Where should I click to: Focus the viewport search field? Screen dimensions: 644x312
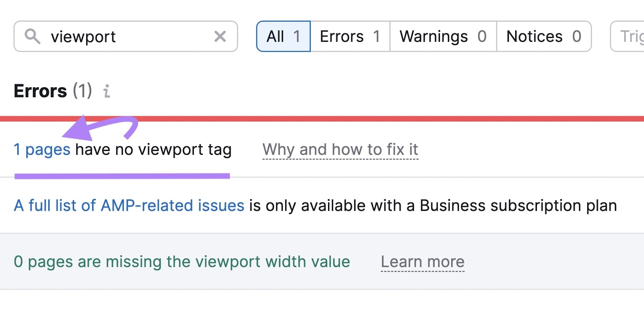[x=129, y=37]
